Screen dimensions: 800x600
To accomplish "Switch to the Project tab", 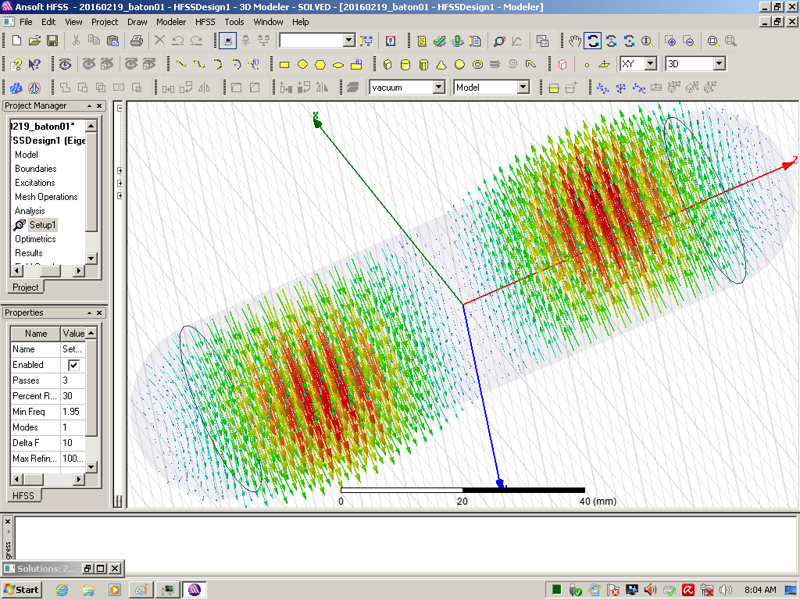I will [x=25, y=287].
